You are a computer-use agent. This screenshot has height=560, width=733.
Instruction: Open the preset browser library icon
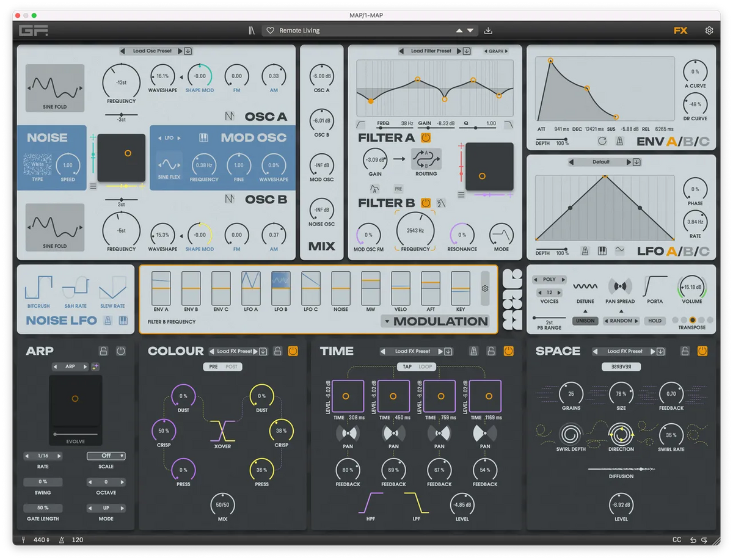point(252,31)
